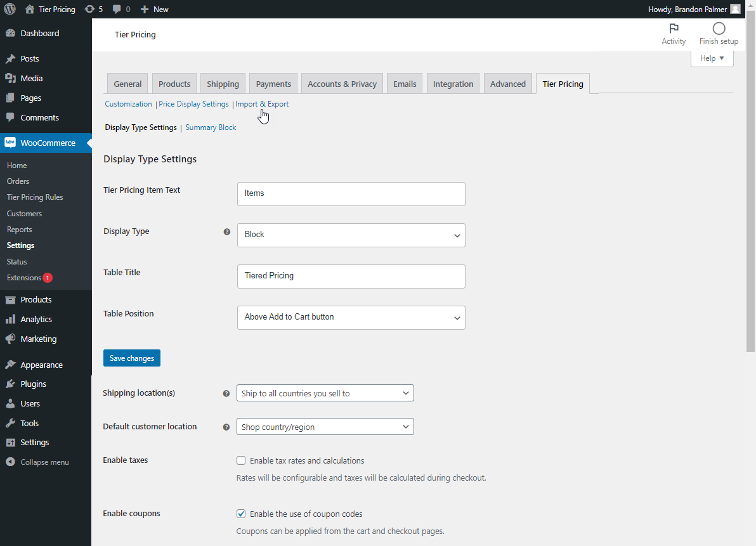The width and height of the screenshot is (756, 546).
Task: Enable tax rates and calculations checkbox
Action: coord(241,460)
